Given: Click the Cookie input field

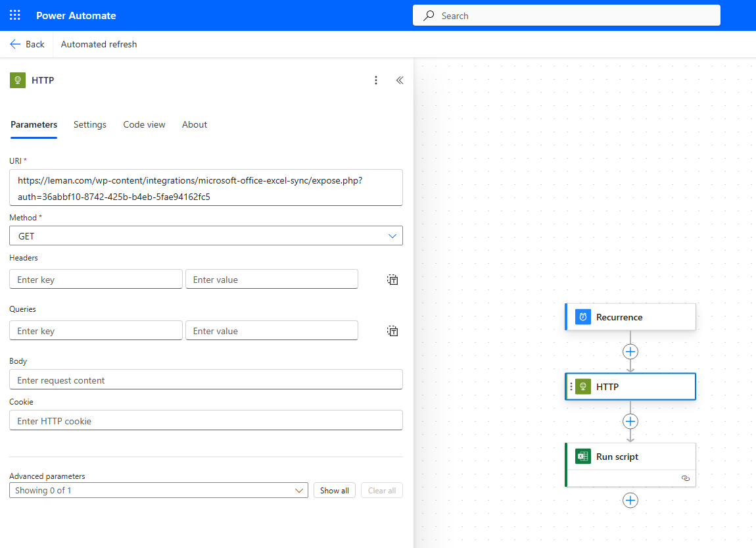Looking at the screenshot, I should (x=206, y=421).
